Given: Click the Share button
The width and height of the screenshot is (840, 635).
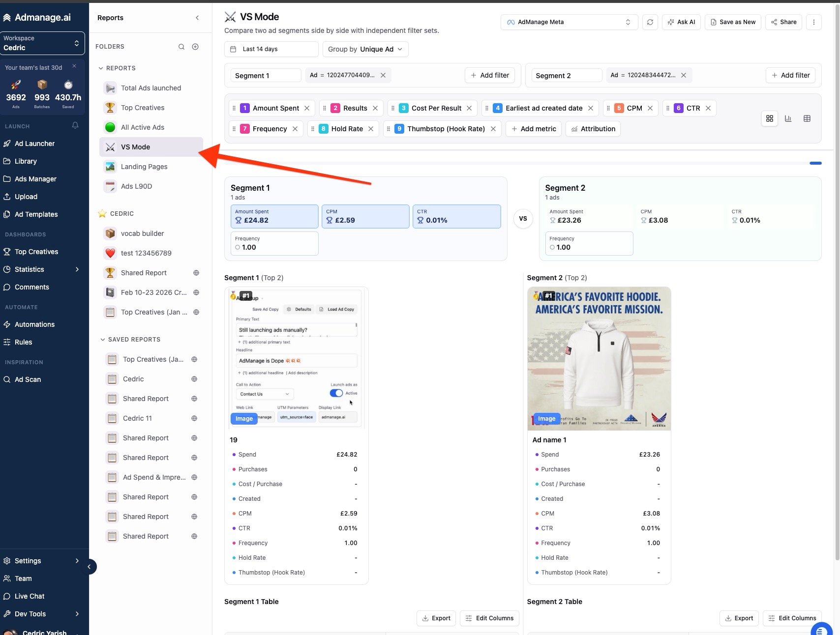Looking at the screenshot, I should point(783,22).
